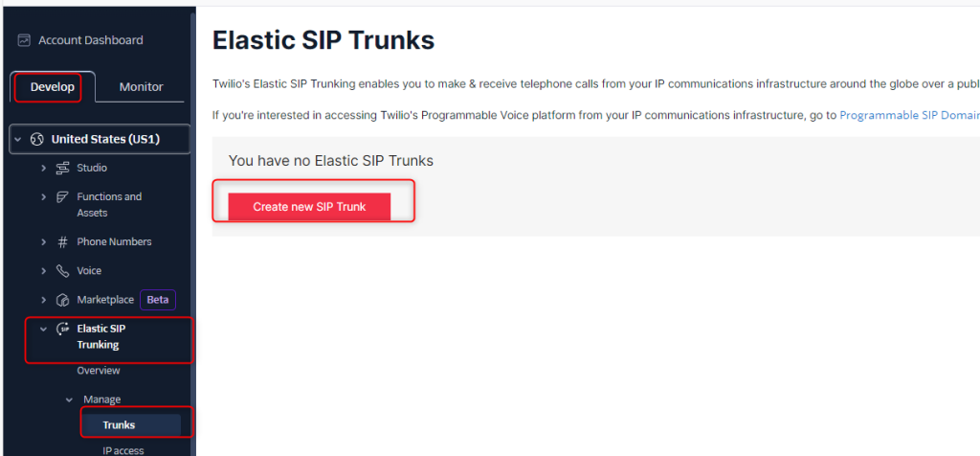
Task: Select Trunks in the sidebar
Action: click(119, 424)
